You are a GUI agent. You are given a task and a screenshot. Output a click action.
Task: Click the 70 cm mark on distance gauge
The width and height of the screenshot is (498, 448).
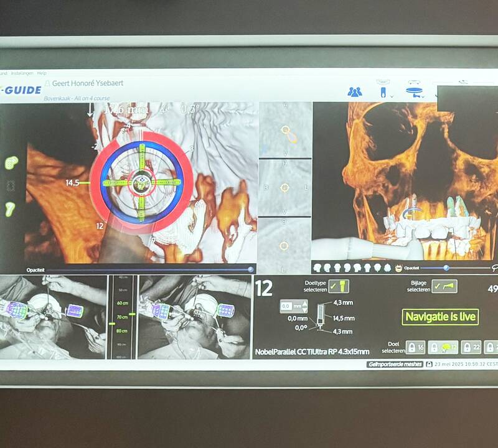pos(122,317)
